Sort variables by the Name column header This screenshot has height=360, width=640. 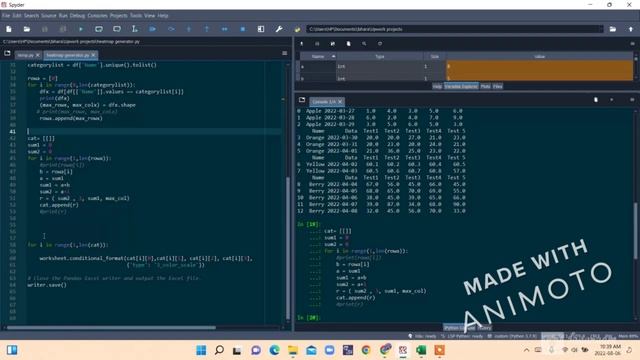pos(318,56)
